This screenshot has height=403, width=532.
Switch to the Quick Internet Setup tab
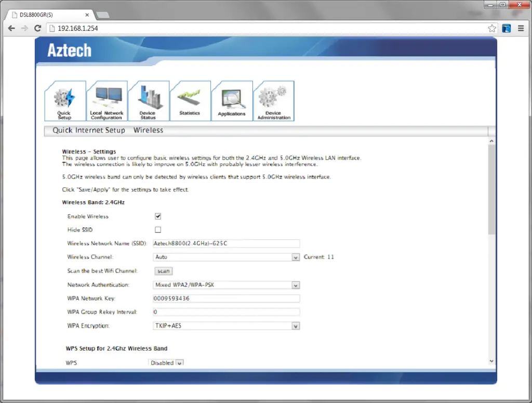click(89, 131)
